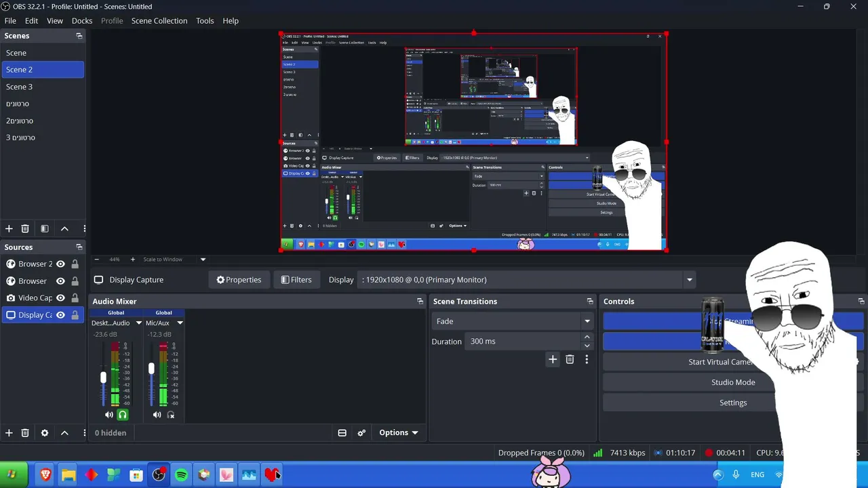Open the View menu
The width and height of the screenshot is (868, 488).
point(55,21)
